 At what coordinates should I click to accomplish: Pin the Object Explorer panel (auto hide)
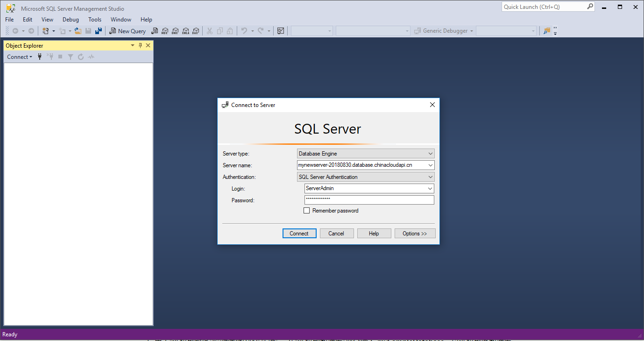[x=140, y=45]
